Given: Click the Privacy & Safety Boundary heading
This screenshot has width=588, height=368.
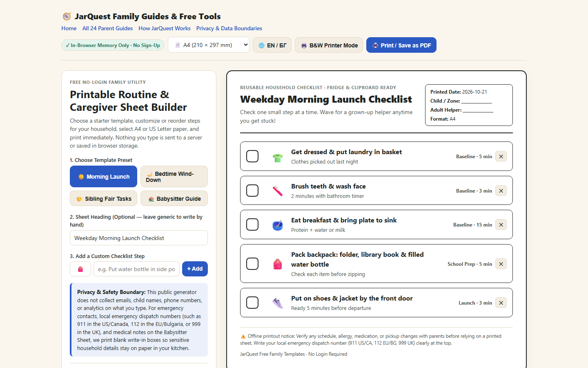Looking at the screenshot, I should click(111, 292).
